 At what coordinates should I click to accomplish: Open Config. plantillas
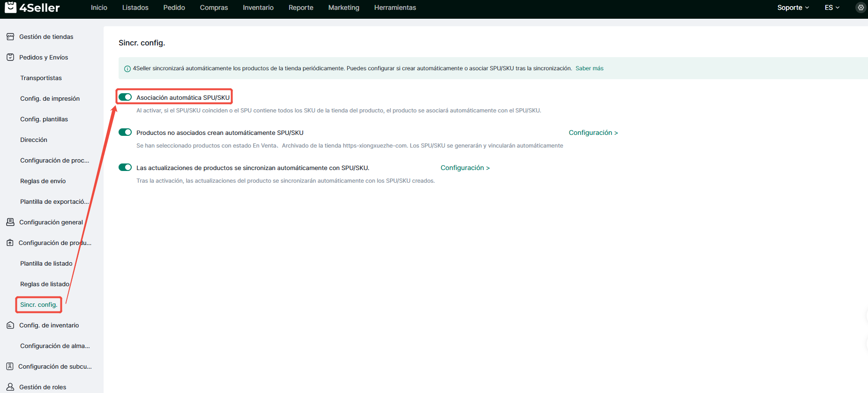tap(44, 119)
